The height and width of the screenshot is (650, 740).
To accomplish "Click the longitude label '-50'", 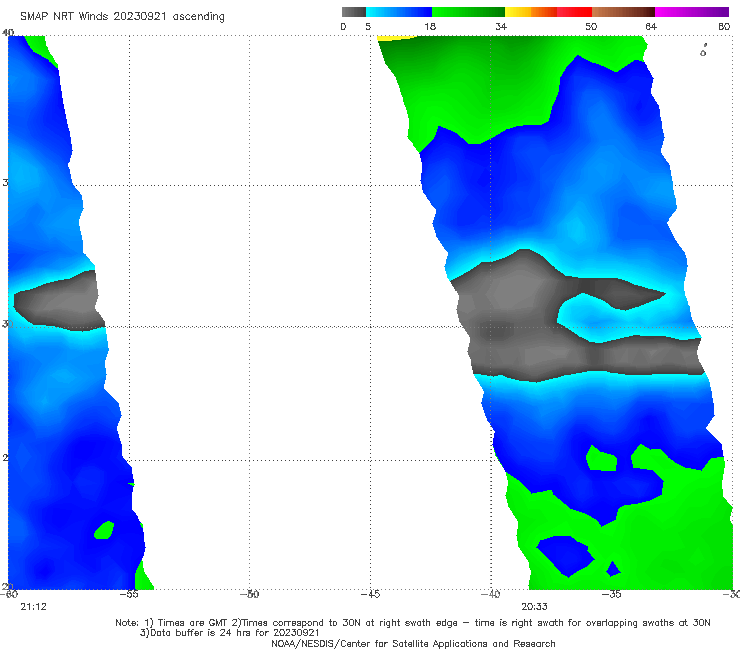I will point(250,594).
